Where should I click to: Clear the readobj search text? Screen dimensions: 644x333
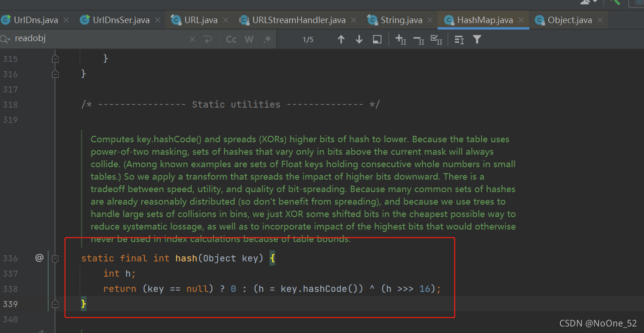(x=192, y=40)
